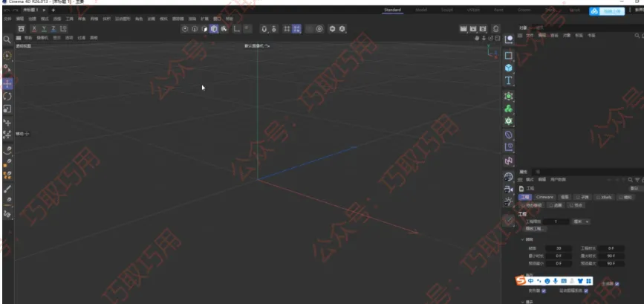Image resolution: width=644 pixels, height=304 pixels.
Task: Click the microphone icon on the Sogou IME bar
Action: coord(556,281)
